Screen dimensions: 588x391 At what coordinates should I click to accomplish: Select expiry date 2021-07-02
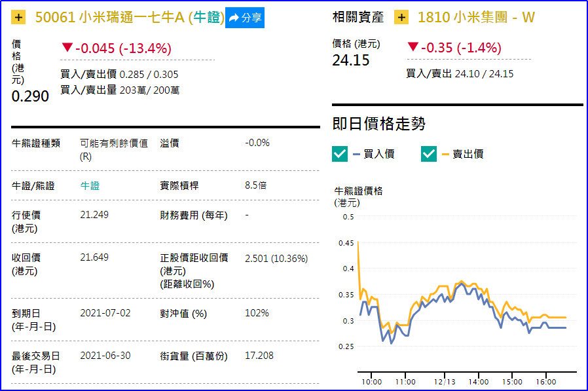tap(105, 313)
